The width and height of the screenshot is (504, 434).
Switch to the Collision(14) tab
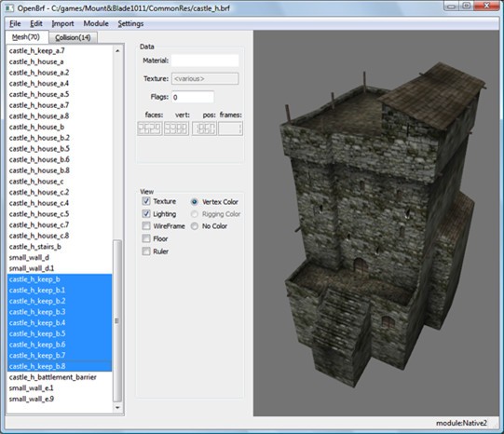click(x=73, y=37)
